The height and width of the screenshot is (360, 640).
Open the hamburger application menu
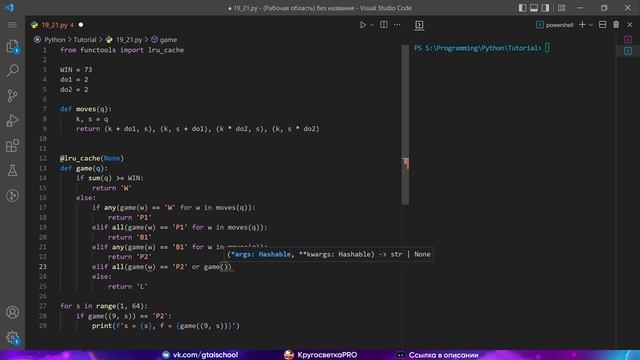[x=12, y=25]
